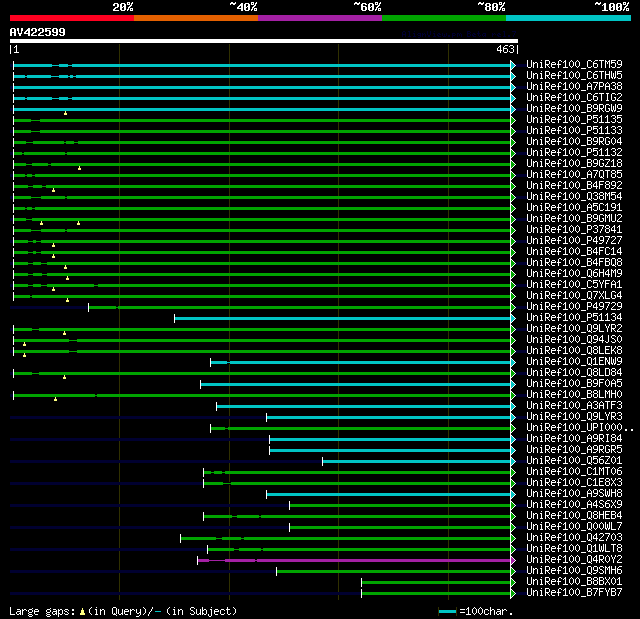The height and width of the screenshot is (619, 640).
Task: Select hit UniRef100_B9GZ18
Action: [x=574, y=164]
